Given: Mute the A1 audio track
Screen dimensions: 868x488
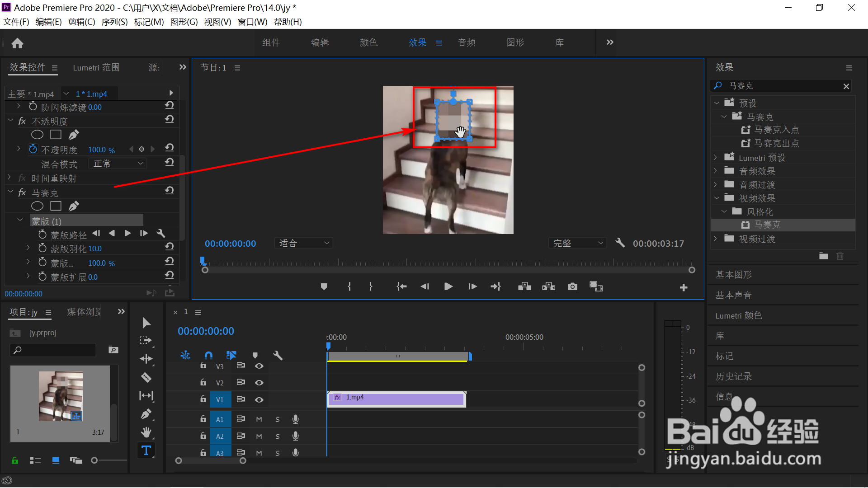Looking at the screenshot, I should pos(259,419).
